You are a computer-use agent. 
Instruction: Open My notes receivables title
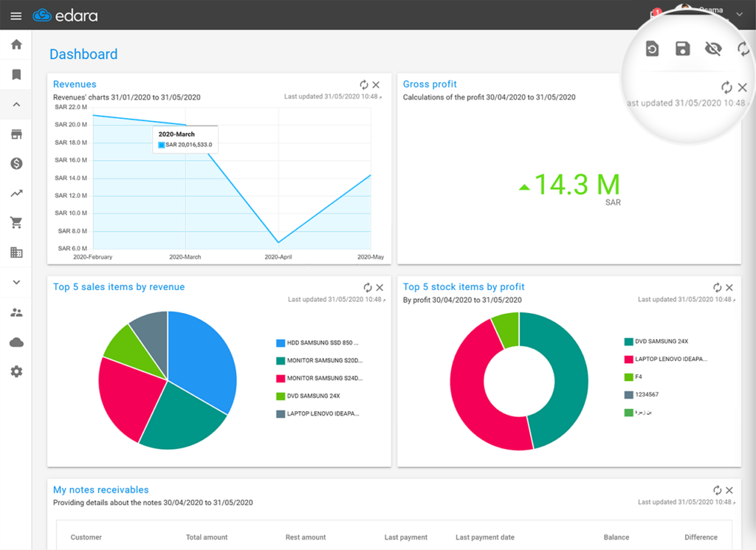tap(100, 489)
